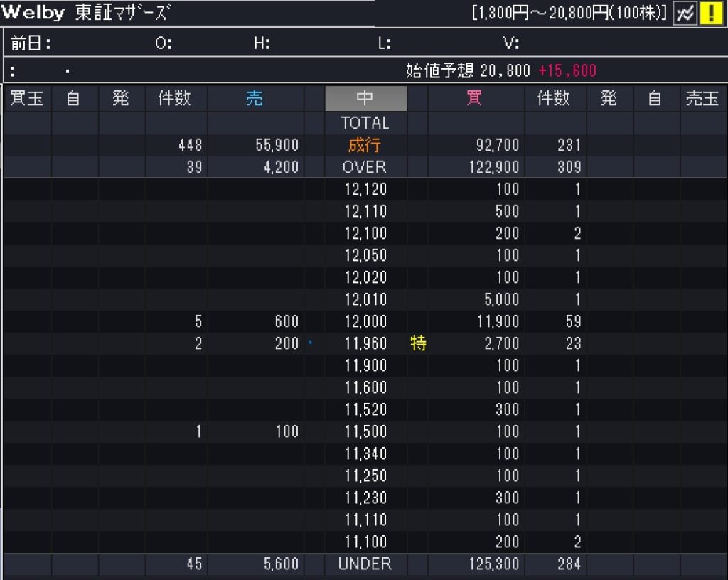The height and width of the screenshot is (580, 728).
Task: Select the 12,120 top price row
Action: pos(365,189)
